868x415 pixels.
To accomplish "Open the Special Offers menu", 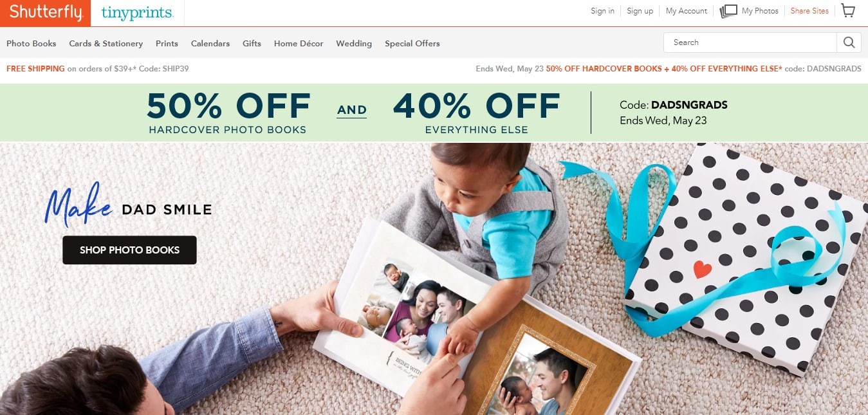I will coord(412,44).
